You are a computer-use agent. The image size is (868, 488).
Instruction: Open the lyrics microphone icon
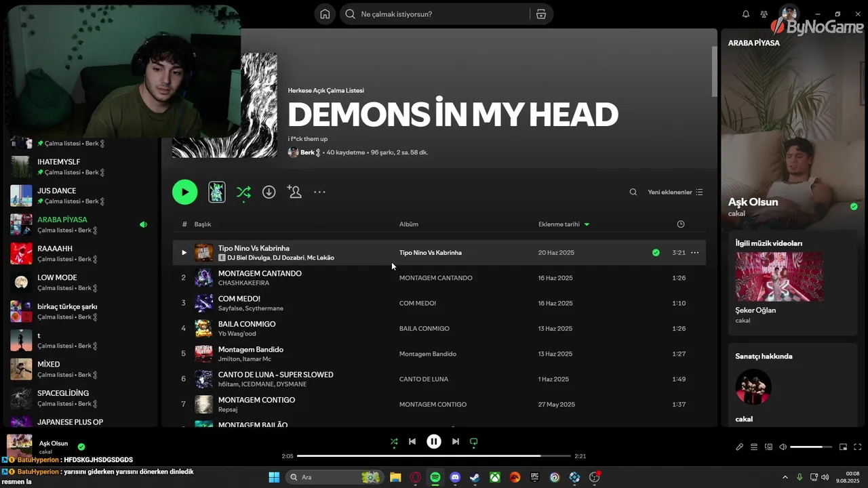740,447
